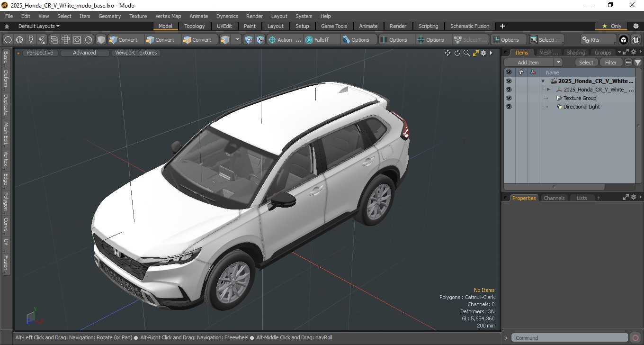644x345 pixels.
Task: Open the viewport settings gear icon
Action: coord(483,53)
